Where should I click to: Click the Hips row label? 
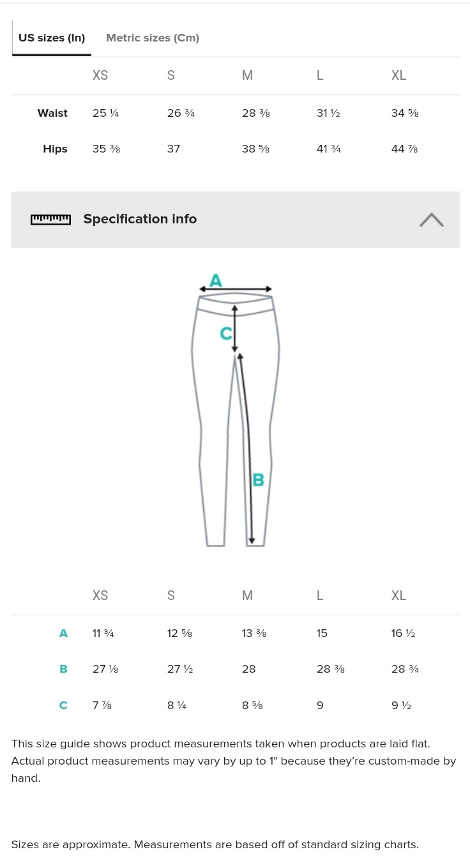point(55,149)
